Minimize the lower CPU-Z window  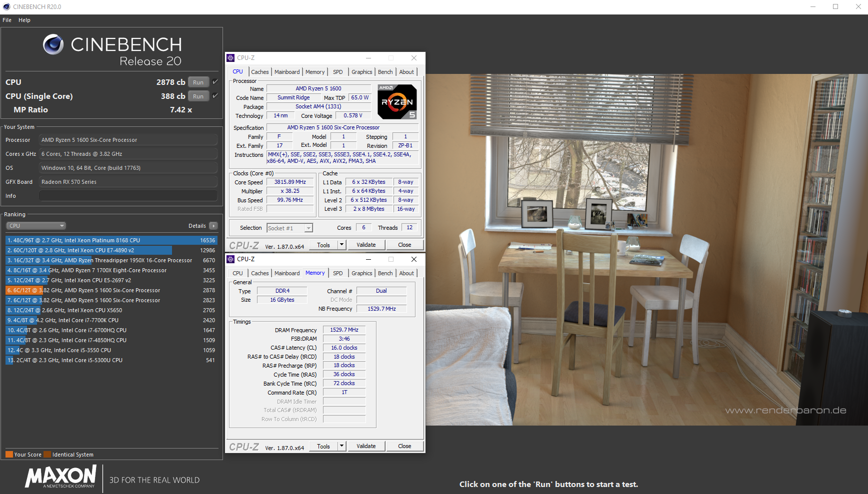pyautogui.click(x=368, y=259)
